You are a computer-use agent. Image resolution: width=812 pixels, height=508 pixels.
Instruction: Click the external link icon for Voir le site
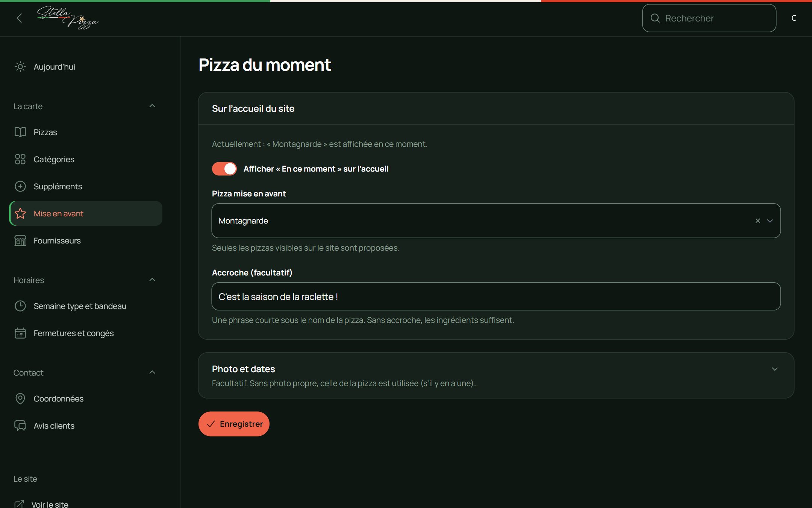[19, 504]
